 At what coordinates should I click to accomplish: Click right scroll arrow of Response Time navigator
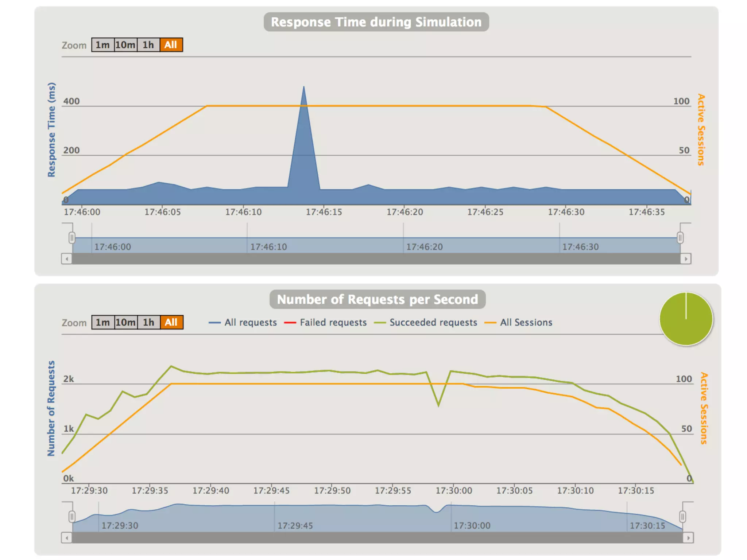click(686, 259)
